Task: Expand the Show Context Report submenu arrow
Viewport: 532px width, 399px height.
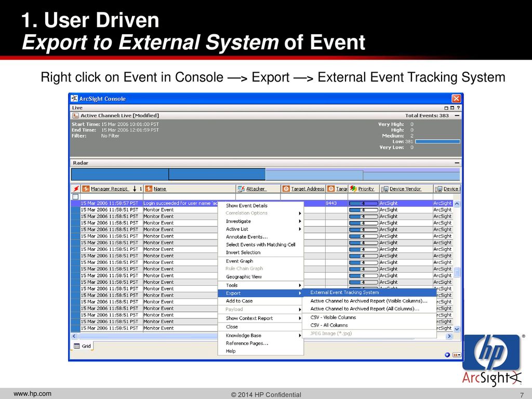Action: point(300,318)
